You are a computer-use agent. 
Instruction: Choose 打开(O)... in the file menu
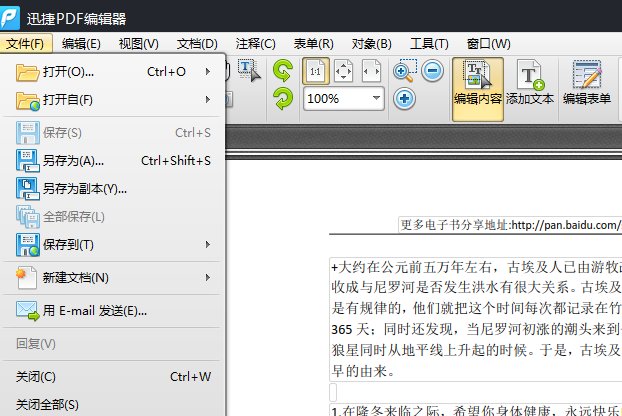coord(113,72)
